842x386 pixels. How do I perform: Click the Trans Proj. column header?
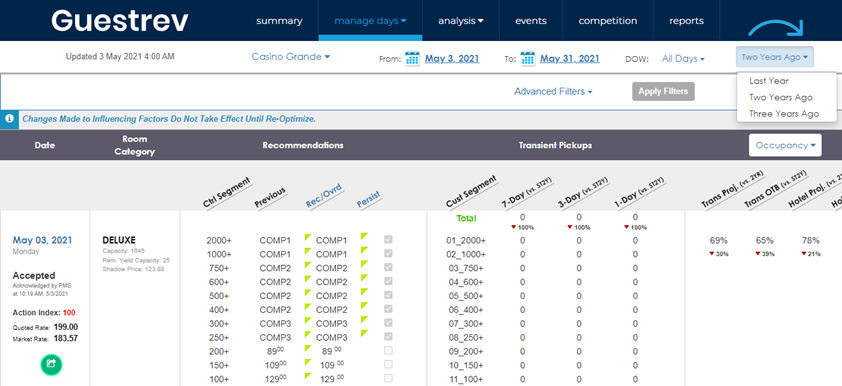coord(733,189)
